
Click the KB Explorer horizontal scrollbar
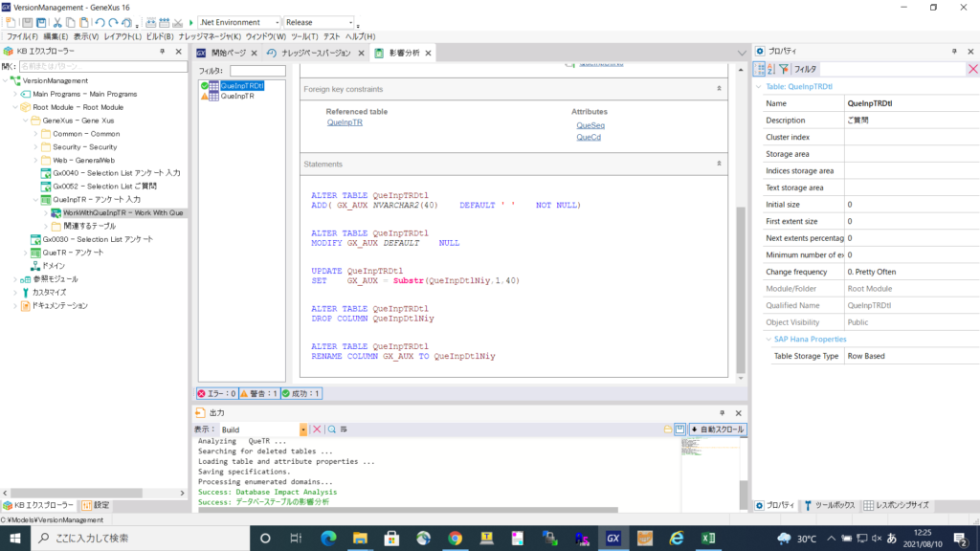(x=76, y=493)
